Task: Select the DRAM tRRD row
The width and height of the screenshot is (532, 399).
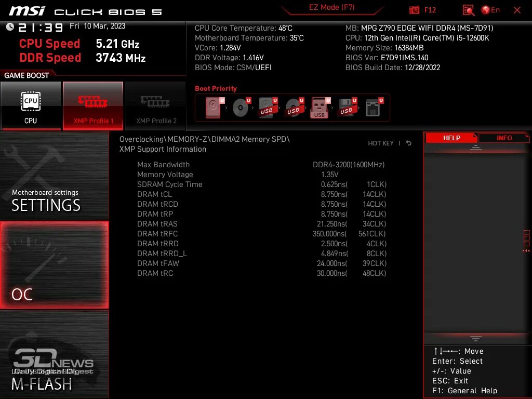Action: pos(262,243)
